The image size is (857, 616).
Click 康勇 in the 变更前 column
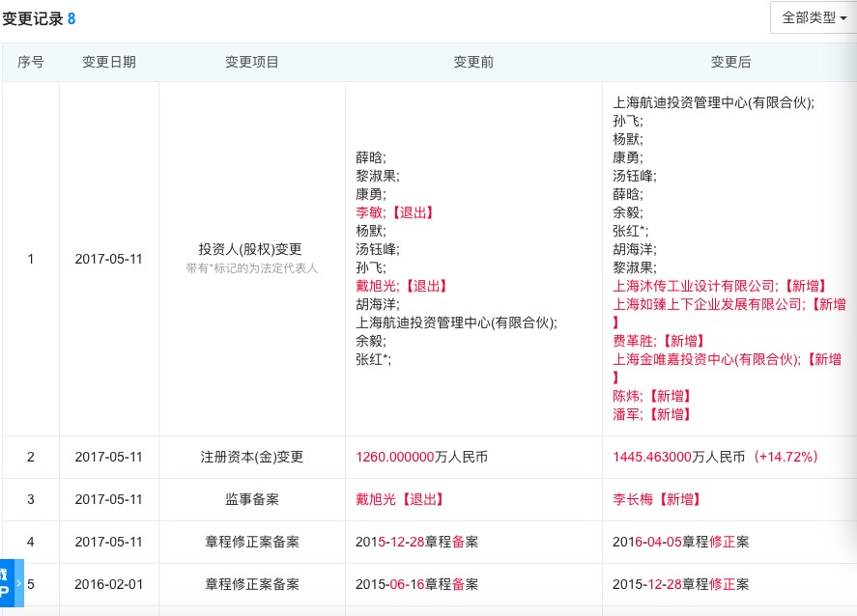(x=371, y=194)
